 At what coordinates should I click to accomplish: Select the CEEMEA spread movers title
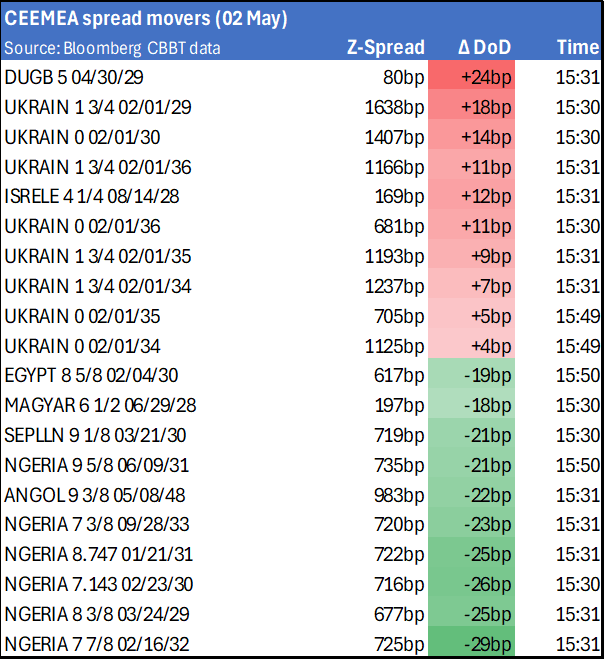[x=146, y=18]
